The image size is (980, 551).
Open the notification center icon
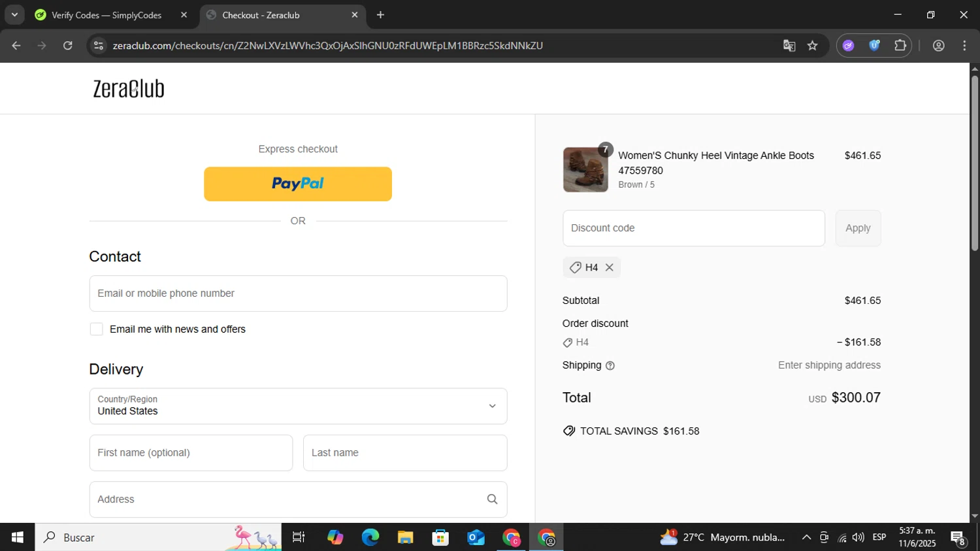point(958,538)
